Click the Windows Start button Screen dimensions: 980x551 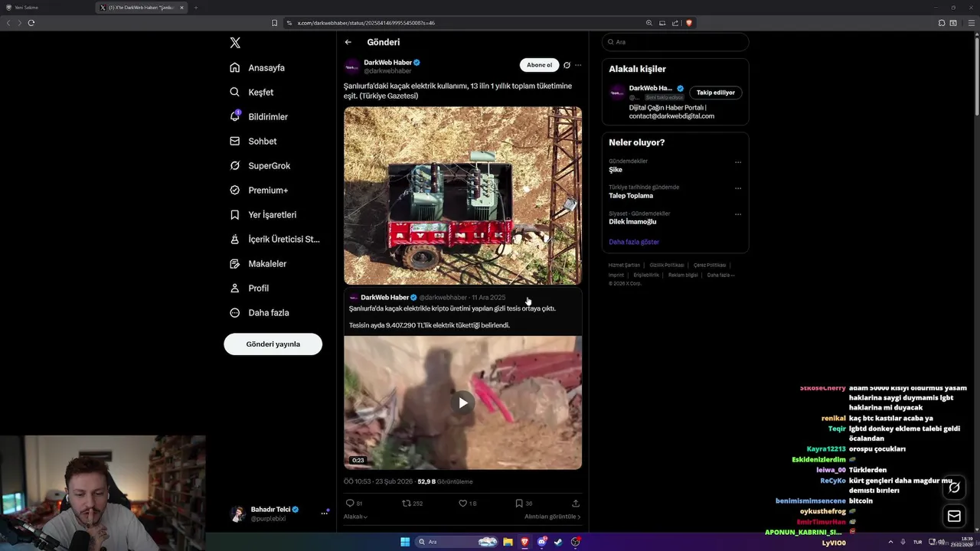click(x=405, y=542)
